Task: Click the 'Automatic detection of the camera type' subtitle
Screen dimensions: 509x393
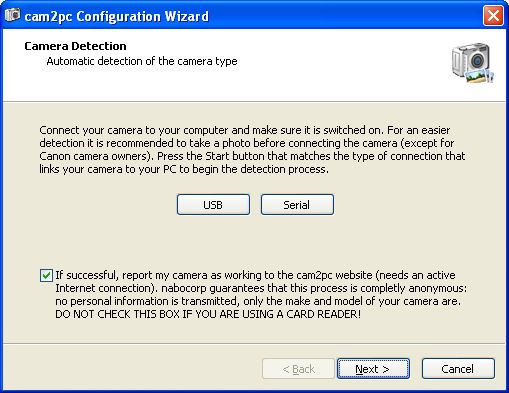Action: (x=142, y=61)
